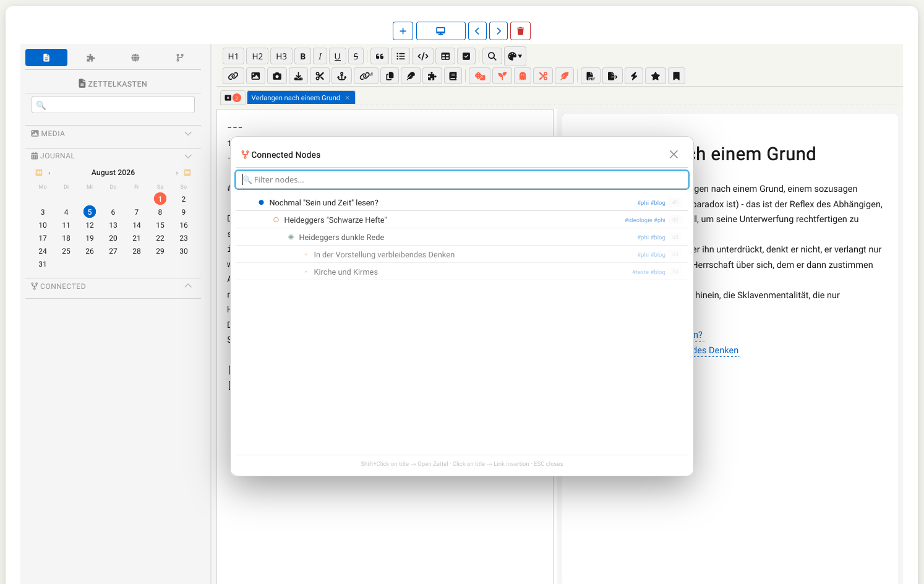The width and height of the screenshot is (924, 584).
Task: Toggle underline formatting
Action: (337, 56)
